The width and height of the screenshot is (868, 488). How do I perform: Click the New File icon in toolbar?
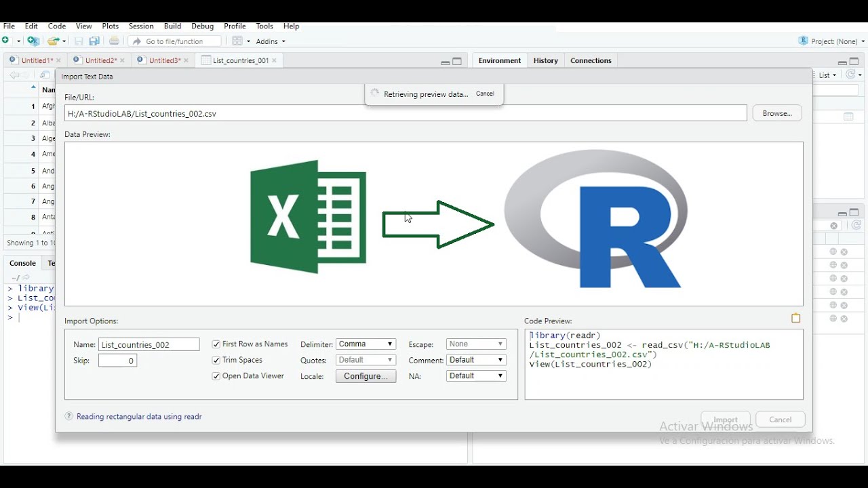pos(6,41)
